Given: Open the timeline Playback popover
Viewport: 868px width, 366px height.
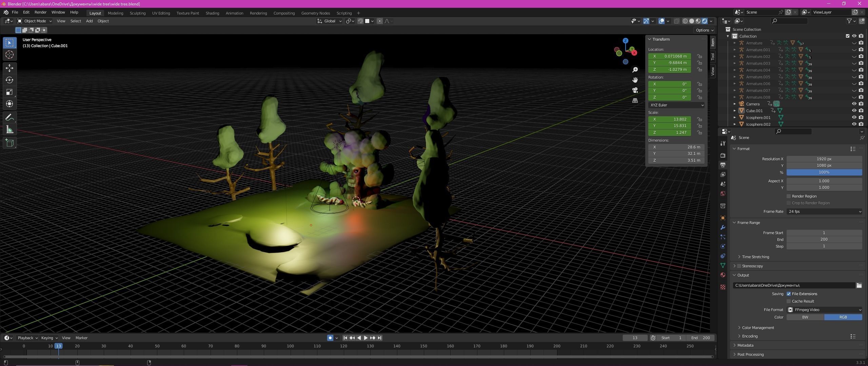Looking at the screenshot, I should [x=27, y=338].
